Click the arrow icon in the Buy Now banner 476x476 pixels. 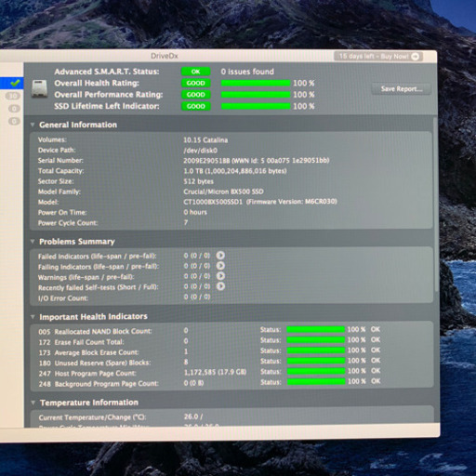[x=415, y=57]
